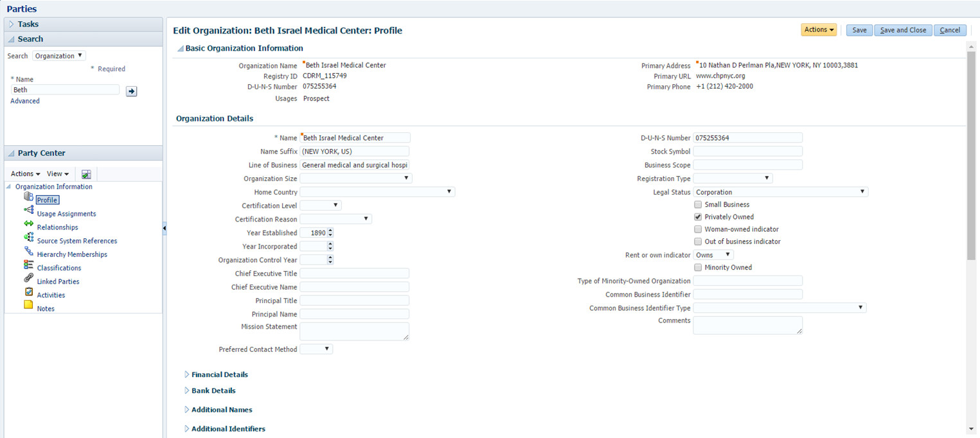
Task: Expand the Financial Details section
Action: tap(187, 374)
